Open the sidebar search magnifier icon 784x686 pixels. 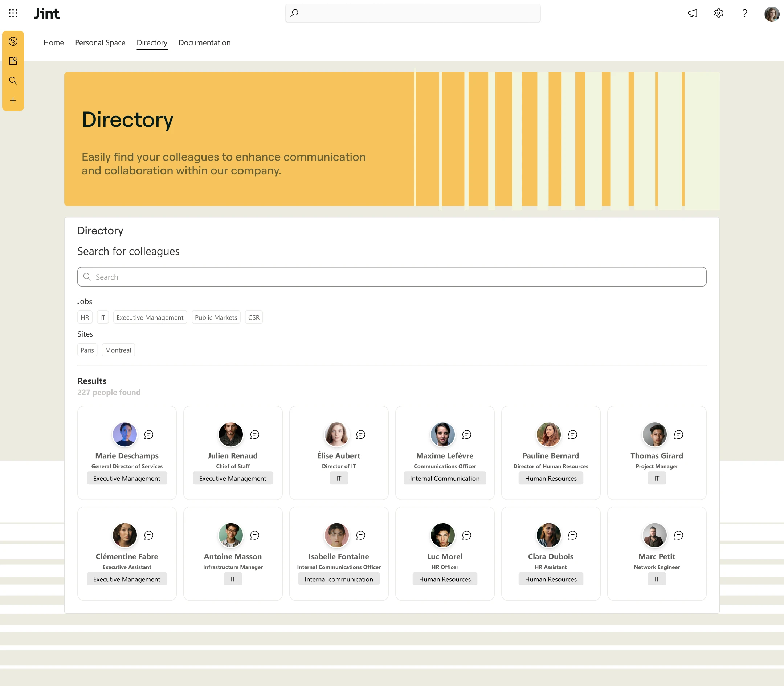point(13,81)
